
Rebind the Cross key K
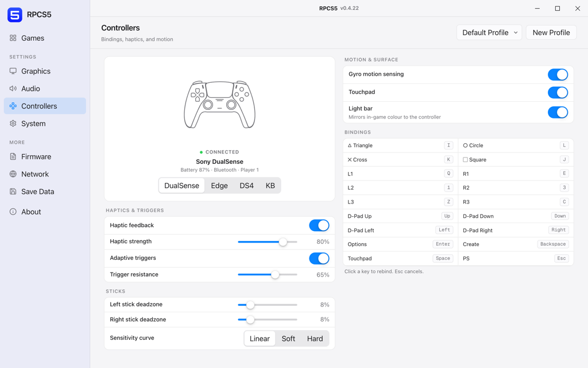tap(448, 159)
